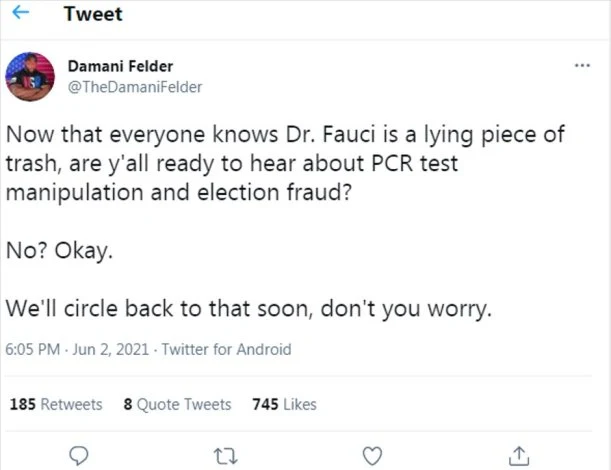Open Damani Felder's profile picture
Screen dimensions: 611x470
(30, 76)
